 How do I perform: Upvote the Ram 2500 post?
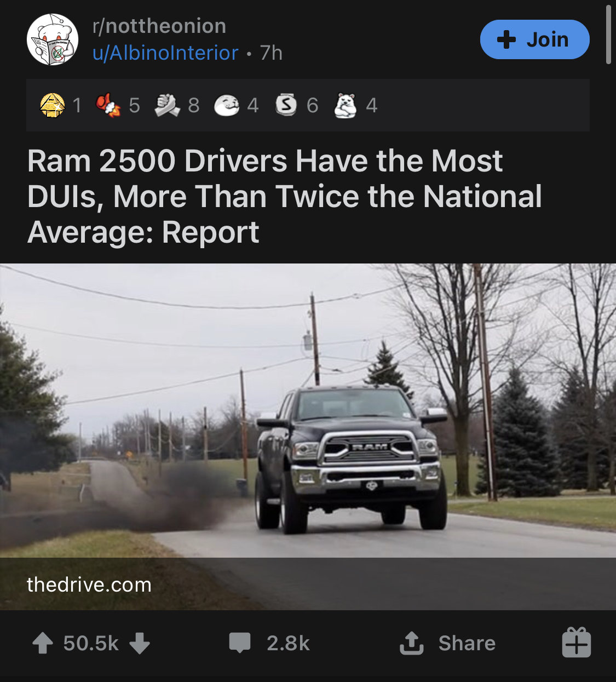43,643
